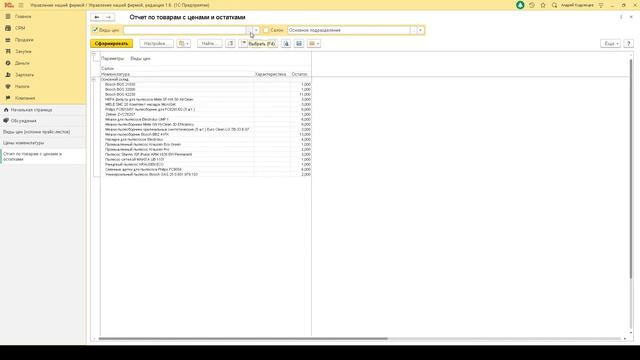Click the report horizontal scrollbar
Image resolution: width=640 pixels, height=360 pixels.
coord(243,338)
